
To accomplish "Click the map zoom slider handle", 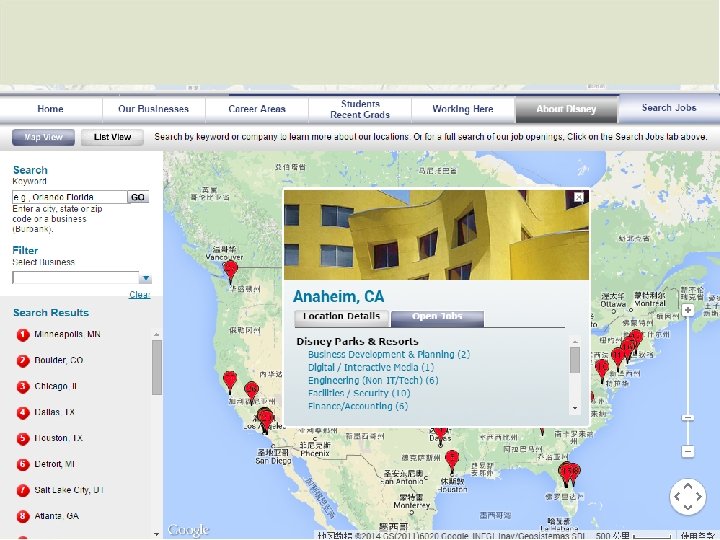I will [x=687, y=418].
